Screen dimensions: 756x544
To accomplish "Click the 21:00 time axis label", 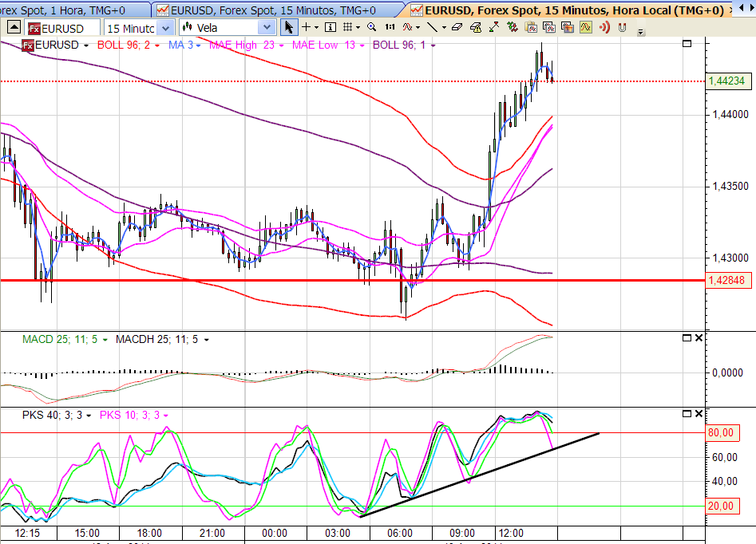I will pyautogui.click(x=212, y=534).
